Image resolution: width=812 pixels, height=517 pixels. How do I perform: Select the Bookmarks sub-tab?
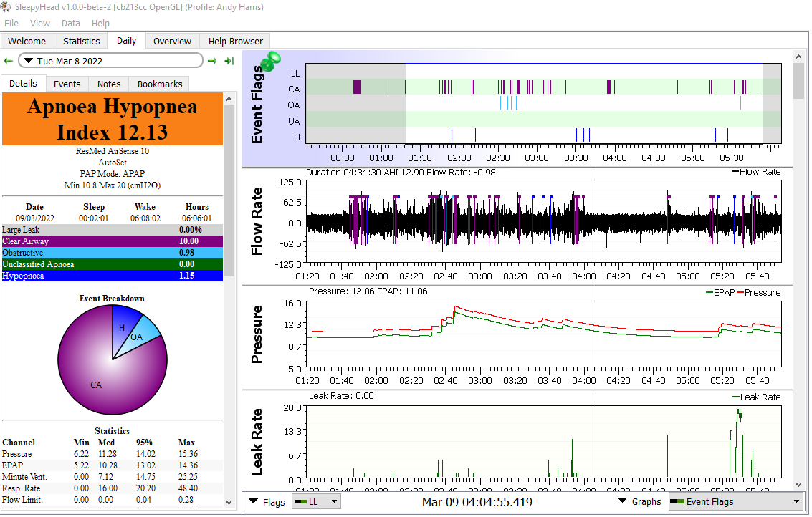[160, 84]
